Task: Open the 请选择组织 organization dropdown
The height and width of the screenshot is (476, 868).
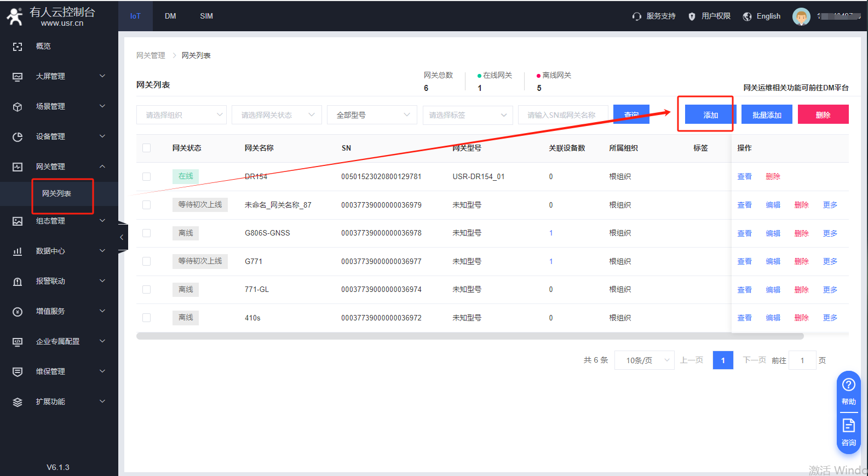Action: pyautogui.click(x=181, y=115)
